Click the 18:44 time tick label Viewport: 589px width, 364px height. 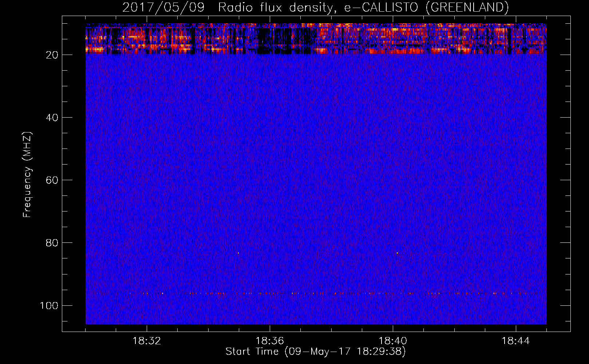click(x=516, y=341)
